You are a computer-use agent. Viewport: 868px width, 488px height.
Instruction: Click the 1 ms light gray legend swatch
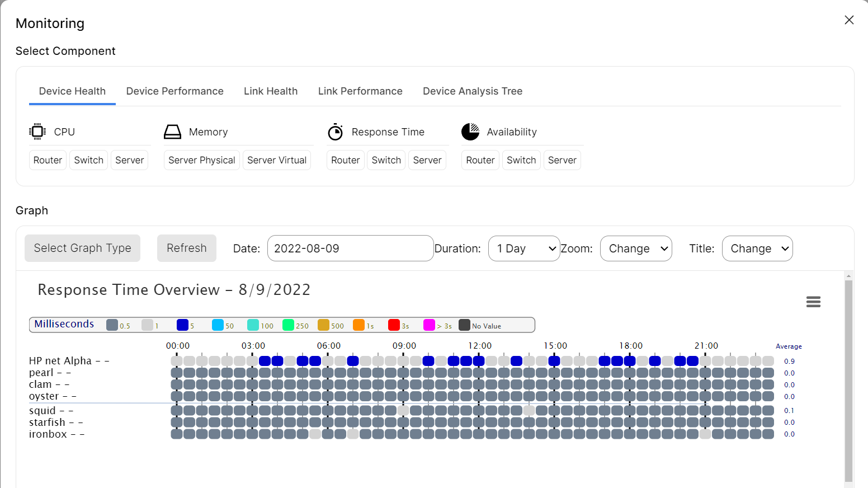(147, 325)
